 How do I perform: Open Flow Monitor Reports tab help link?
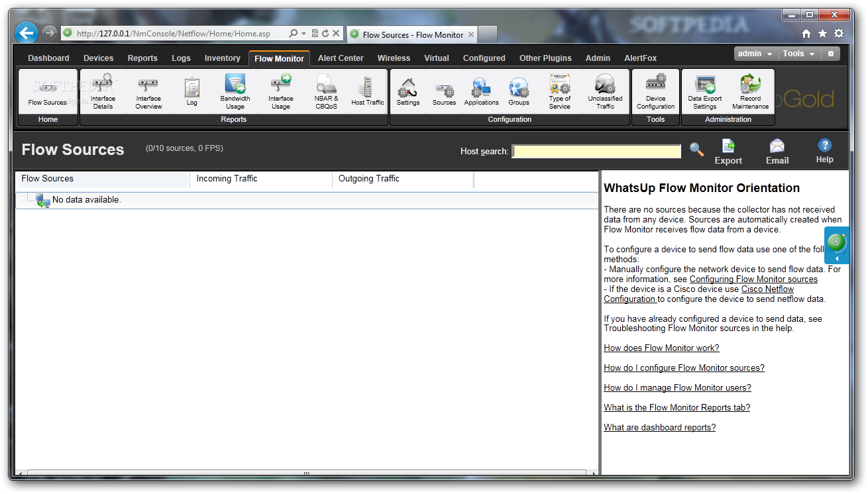coord(677,407)
